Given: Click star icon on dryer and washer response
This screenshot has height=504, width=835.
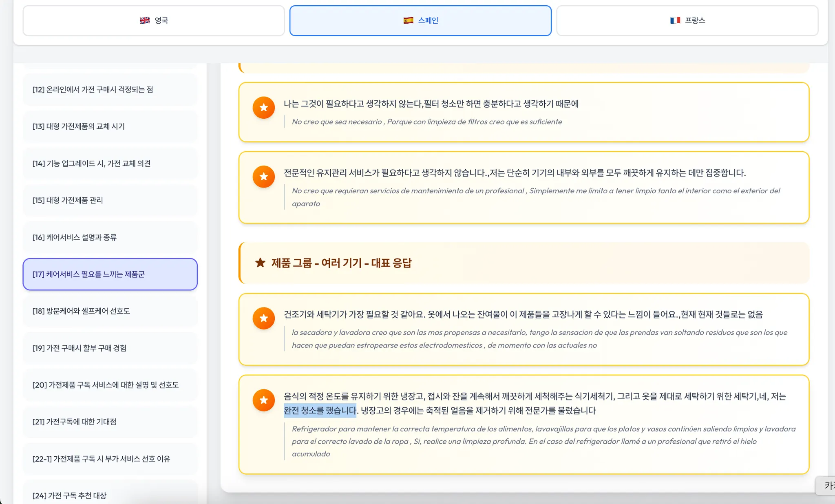Looking at the screenshot, I should (264, 318).
